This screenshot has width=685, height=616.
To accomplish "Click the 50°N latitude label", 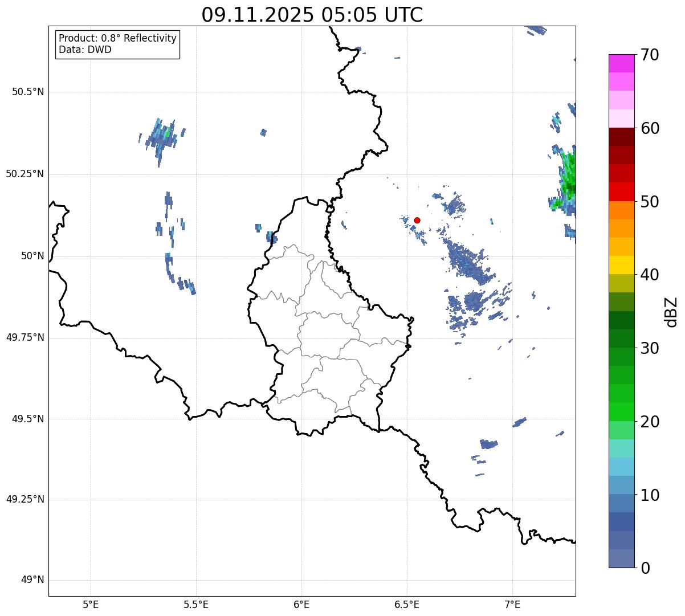I will (32, 256).
